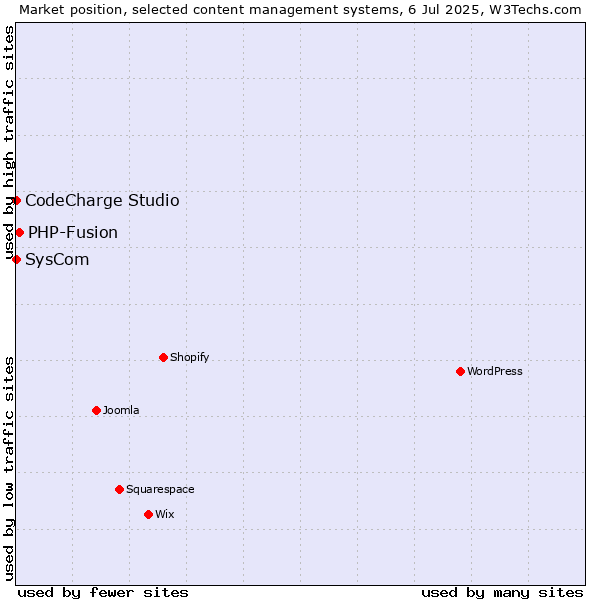Click the 'used by many sites' axis label
600x600 pixels.
(502, 593)
